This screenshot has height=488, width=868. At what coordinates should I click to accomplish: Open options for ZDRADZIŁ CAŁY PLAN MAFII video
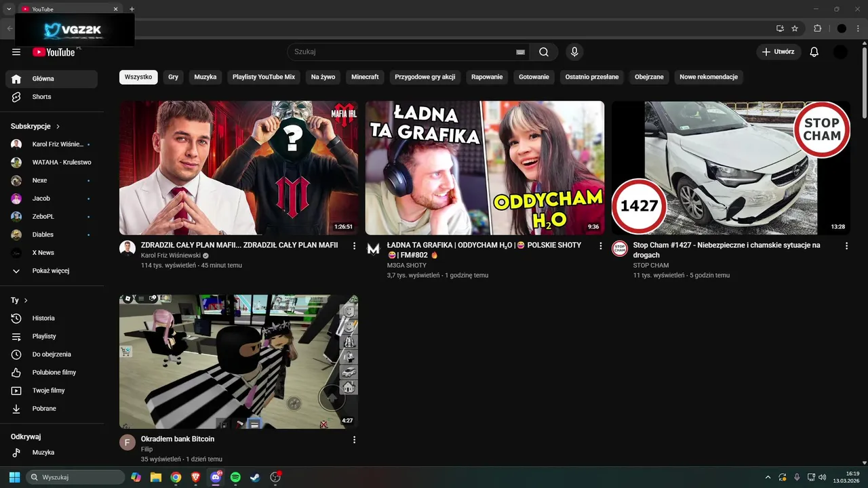click(354, 246)
